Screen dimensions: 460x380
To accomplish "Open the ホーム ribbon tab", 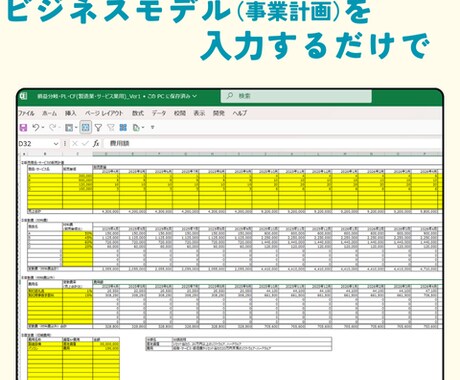I will click(x=49, y=113).
